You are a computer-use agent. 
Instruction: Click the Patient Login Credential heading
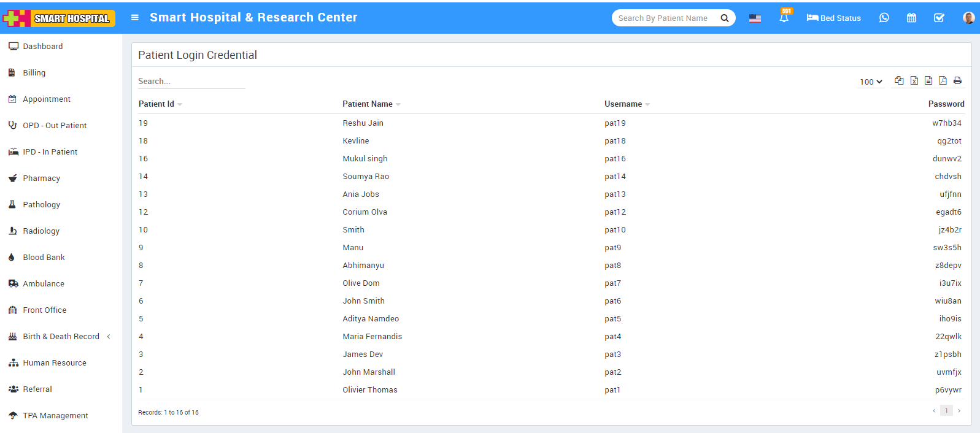pyautogui.click(x=198, y=55)
